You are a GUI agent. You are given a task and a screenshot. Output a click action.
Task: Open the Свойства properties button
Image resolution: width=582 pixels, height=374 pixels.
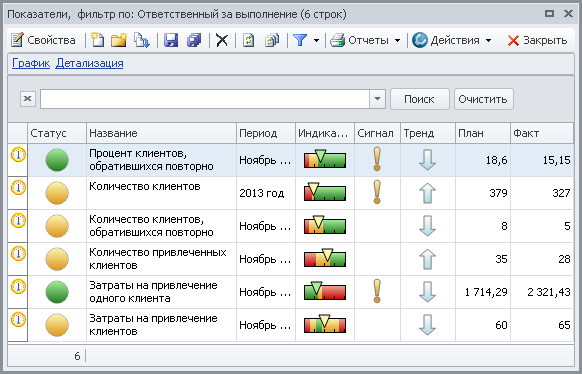[43, 40]
